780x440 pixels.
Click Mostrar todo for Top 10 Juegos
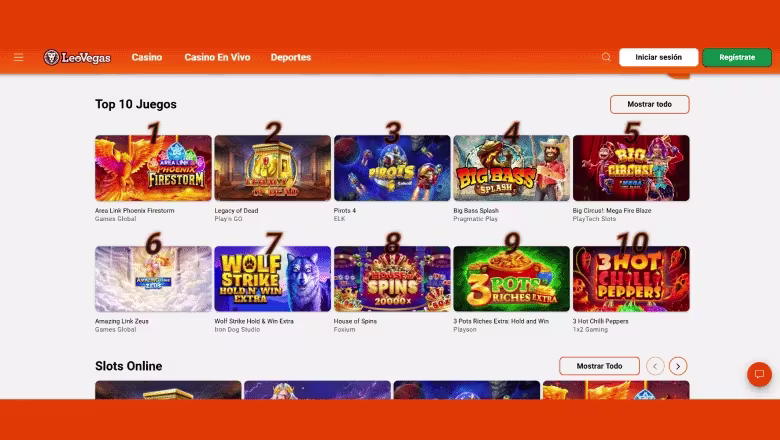[x=650, y=104]
